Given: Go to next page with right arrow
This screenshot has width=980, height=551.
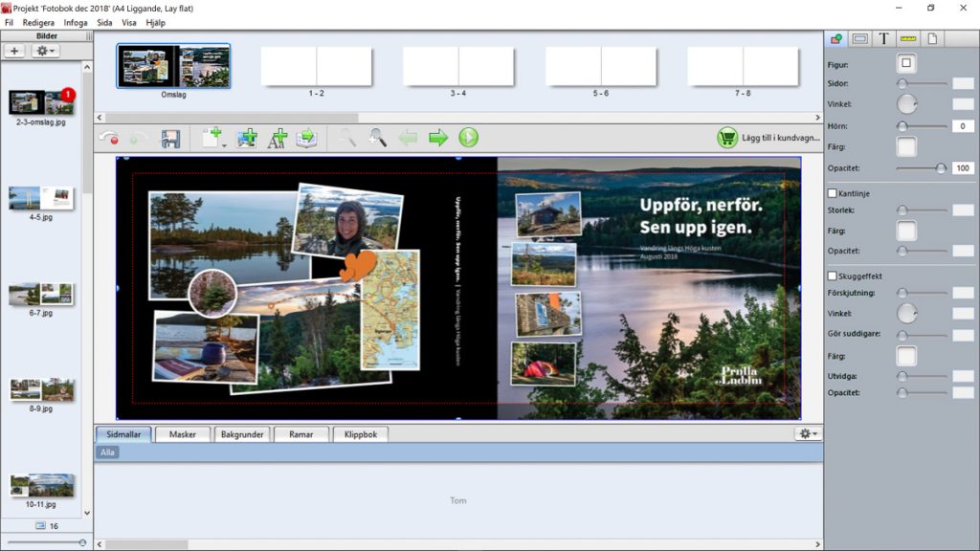Looking at the screenshot, I should (x=438, y=138).
